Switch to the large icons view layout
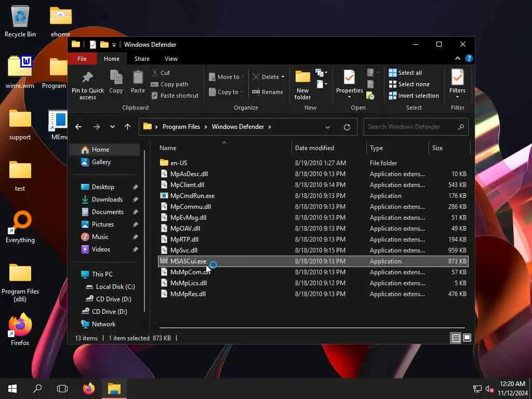The height and width of the screenshot is (399, 532). [467, 338]
